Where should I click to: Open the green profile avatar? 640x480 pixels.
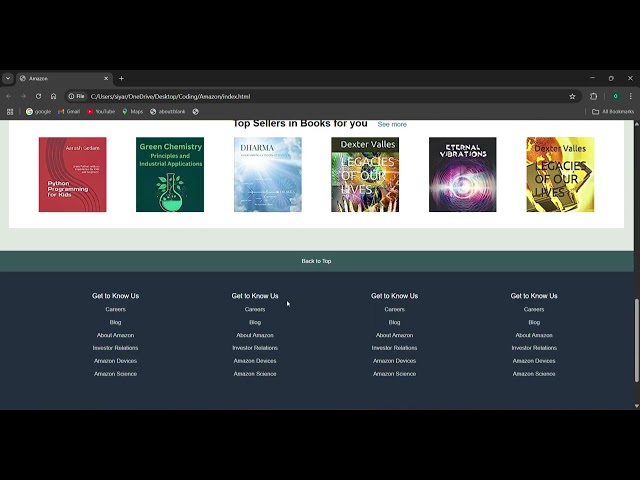tap(616, 96)
